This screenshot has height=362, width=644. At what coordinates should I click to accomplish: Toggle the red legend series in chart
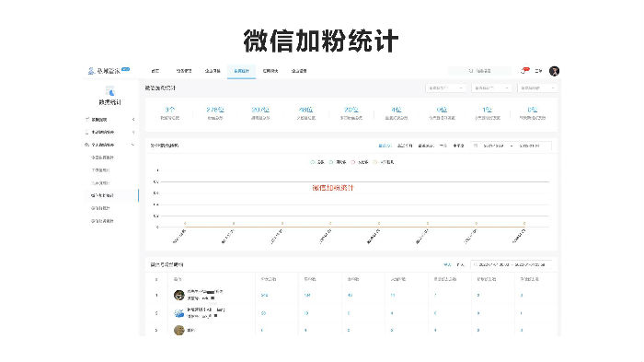point(353,162)
